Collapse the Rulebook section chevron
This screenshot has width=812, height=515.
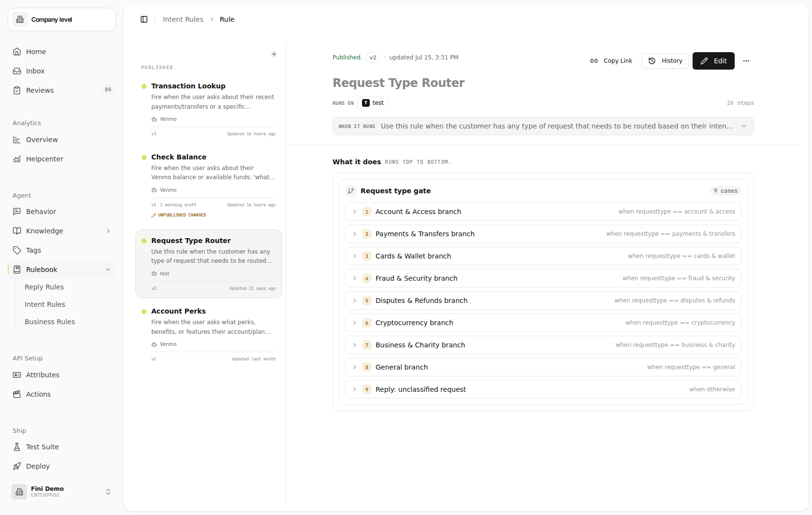pos(108,270)
